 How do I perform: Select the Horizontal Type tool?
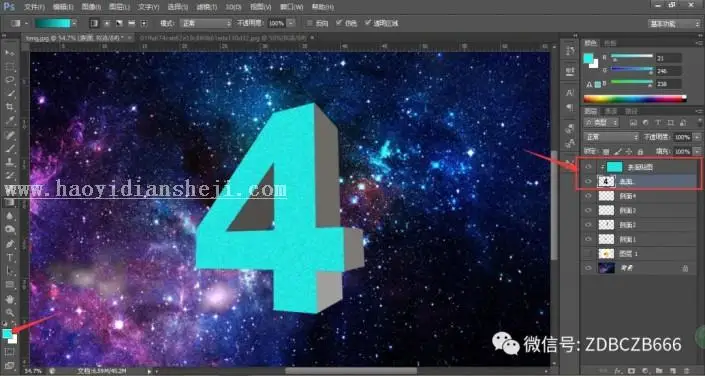click(x=9, y=258)
